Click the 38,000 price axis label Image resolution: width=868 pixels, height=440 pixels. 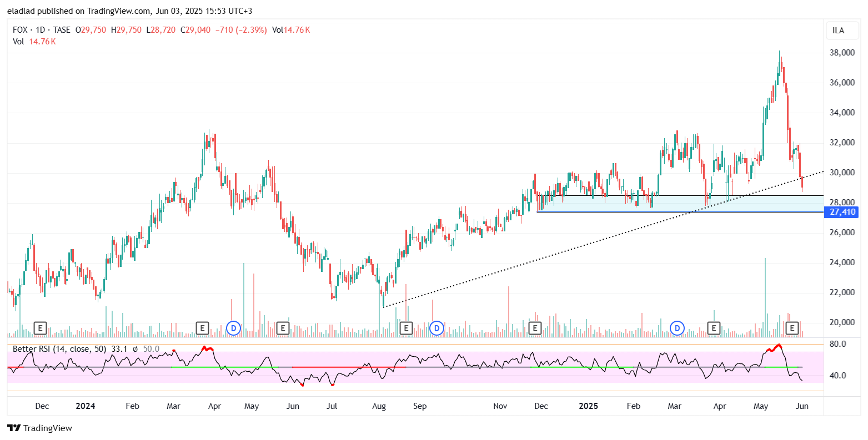(841, 53)
